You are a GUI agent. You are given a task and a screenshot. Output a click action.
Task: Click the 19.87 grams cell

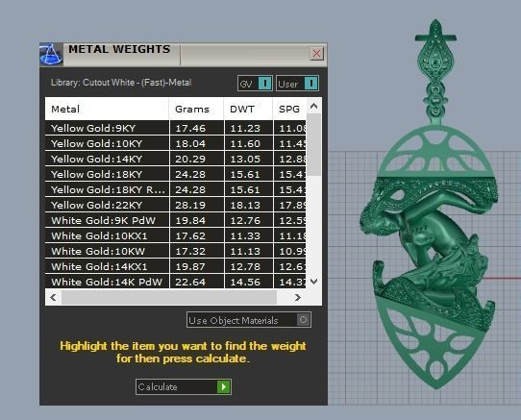pyautogui.click(x=196, y=266)
